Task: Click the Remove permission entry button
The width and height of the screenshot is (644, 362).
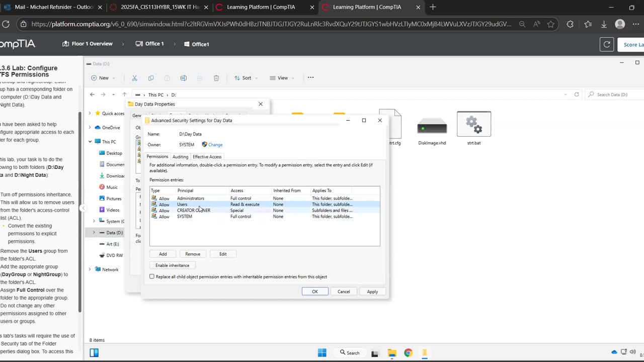Action: tap(193, 254)
